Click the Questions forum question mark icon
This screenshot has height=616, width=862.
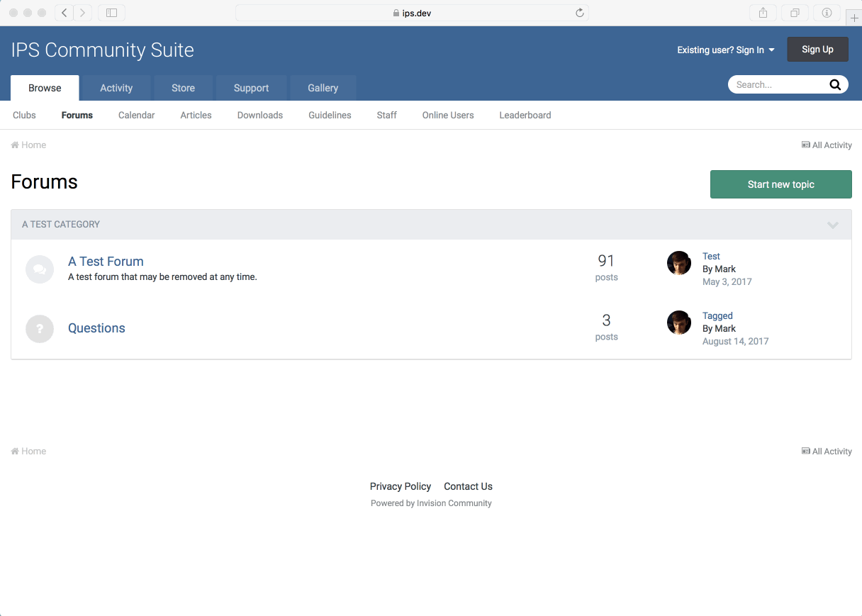pyautogui.click(x=40, y=329)
